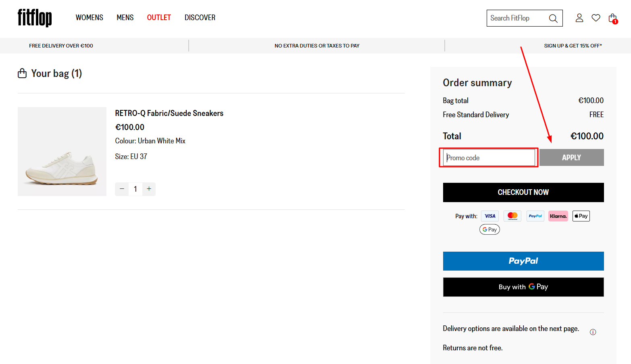Open the shopping bag icon
631x364 pixels.
612,19
